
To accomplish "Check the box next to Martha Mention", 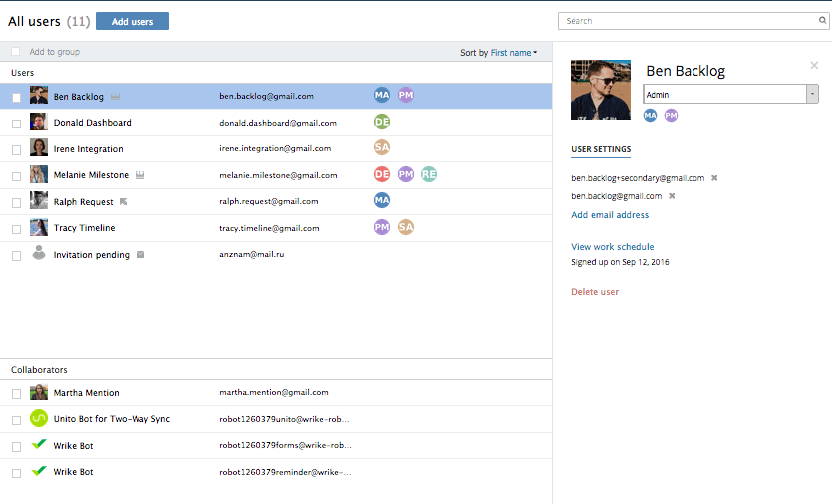I will pos(16,394).
